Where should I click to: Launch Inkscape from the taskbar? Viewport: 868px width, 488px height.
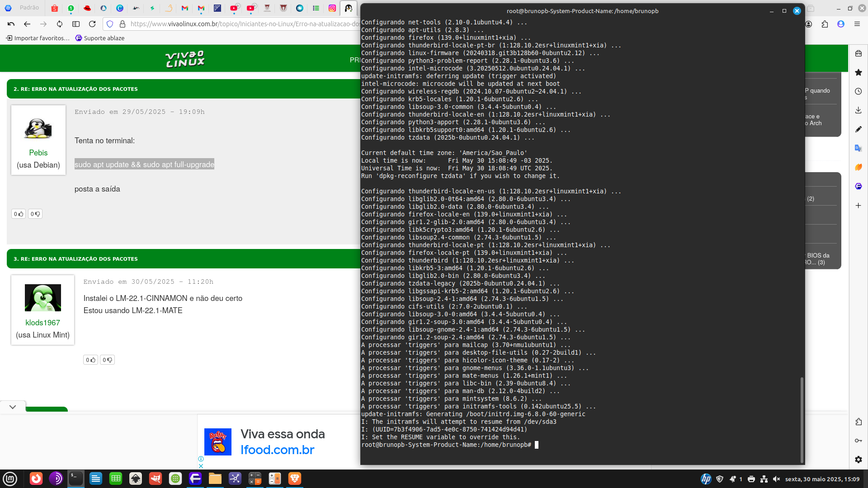[x=136, y=479]
